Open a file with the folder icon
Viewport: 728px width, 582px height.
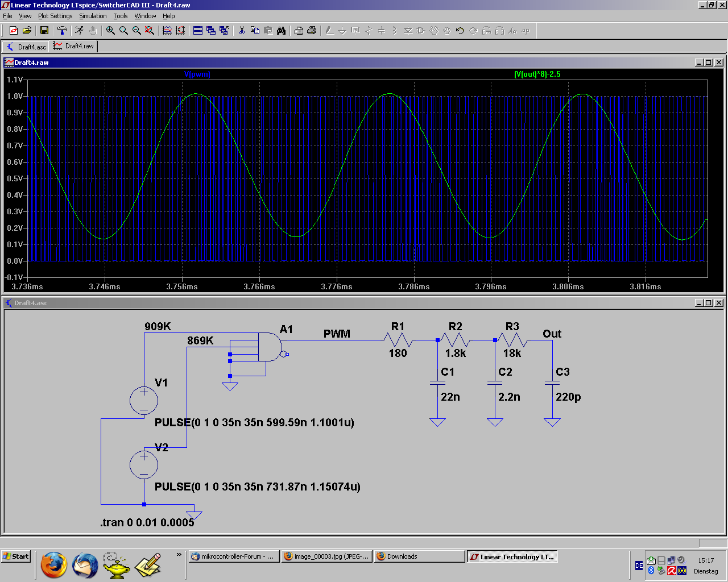[x=27, y=31]
